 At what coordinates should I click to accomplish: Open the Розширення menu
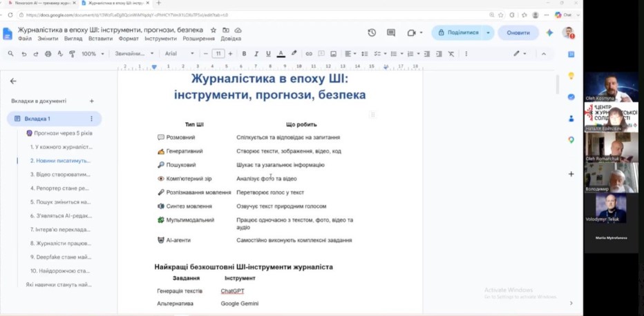coord(199,39)
